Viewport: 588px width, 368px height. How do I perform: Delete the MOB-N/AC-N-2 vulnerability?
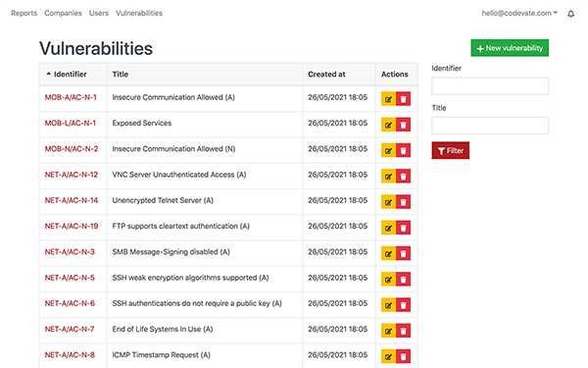click(x=403, y=150)
